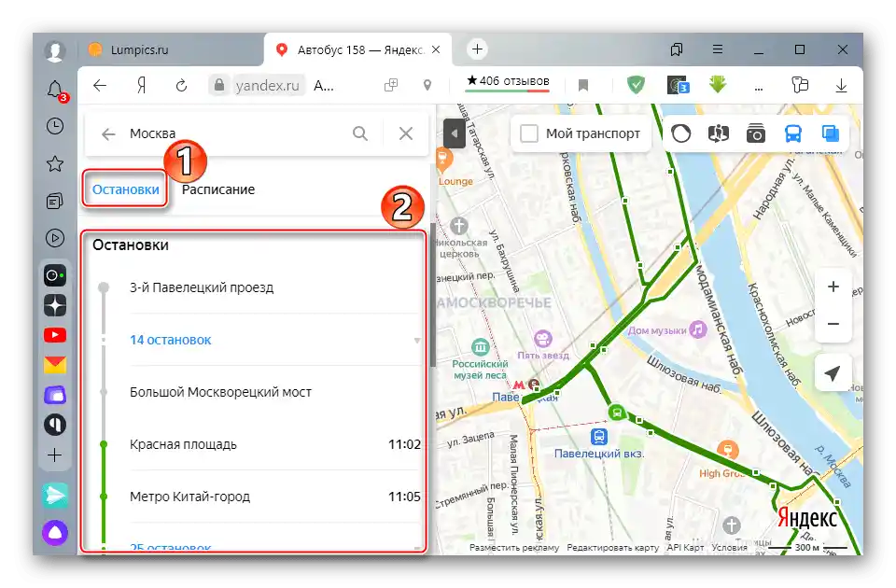Collapse the side panel with the arrow button

[455, 133]
